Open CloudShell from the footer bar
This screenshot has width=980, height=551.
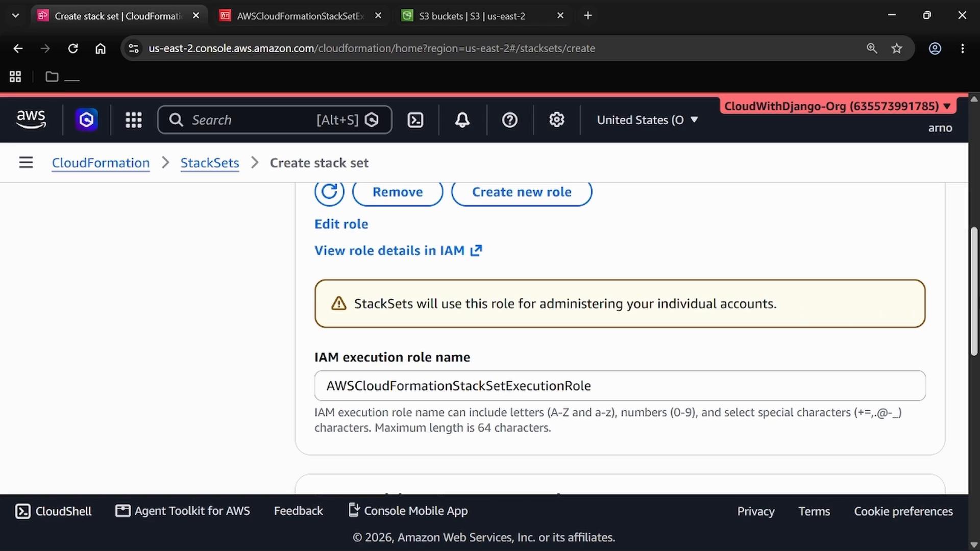[54, 511]
